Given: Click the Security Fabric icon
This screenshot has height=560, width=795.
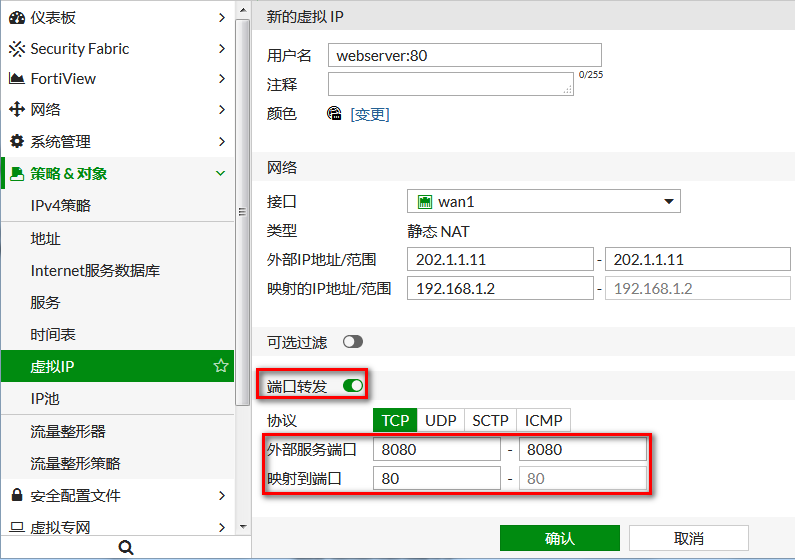Looking at the screenshot, I should tap(17, 49).
